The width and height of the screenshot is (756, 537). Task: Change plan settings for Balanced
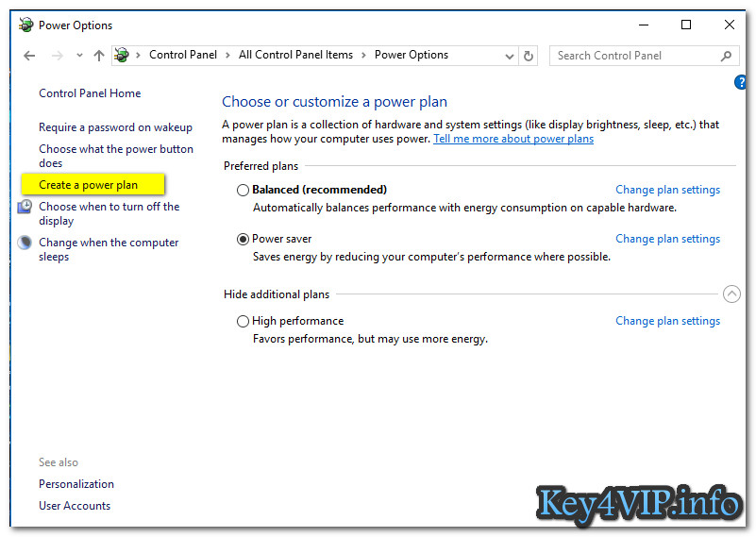(x=668, y=190)
